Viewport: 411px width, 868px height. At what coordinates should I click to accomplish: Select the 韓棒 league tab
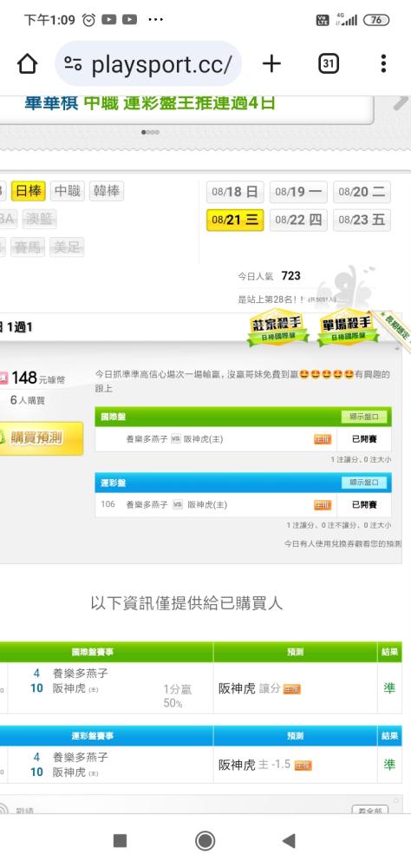[106, 192]
